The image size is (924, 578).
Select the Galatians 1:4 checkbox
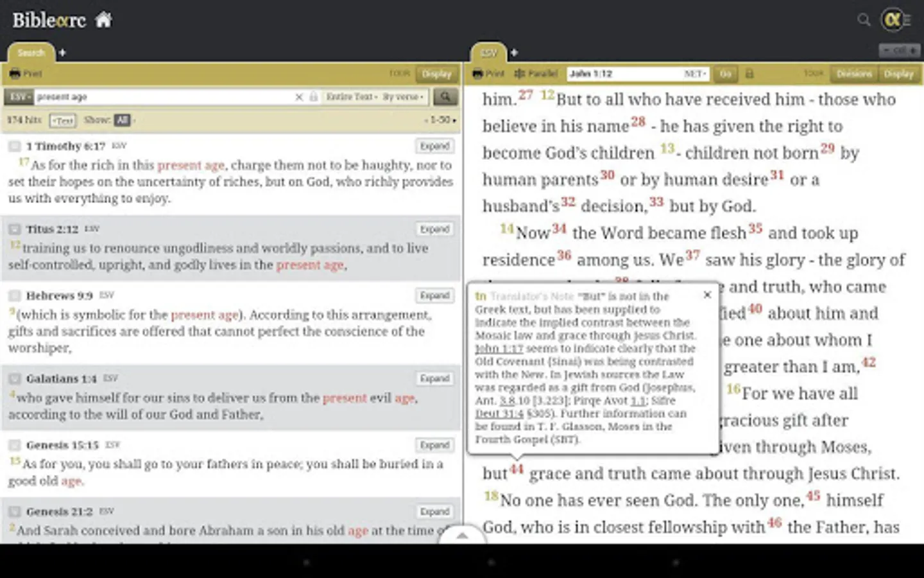click(x=14, y=379)
